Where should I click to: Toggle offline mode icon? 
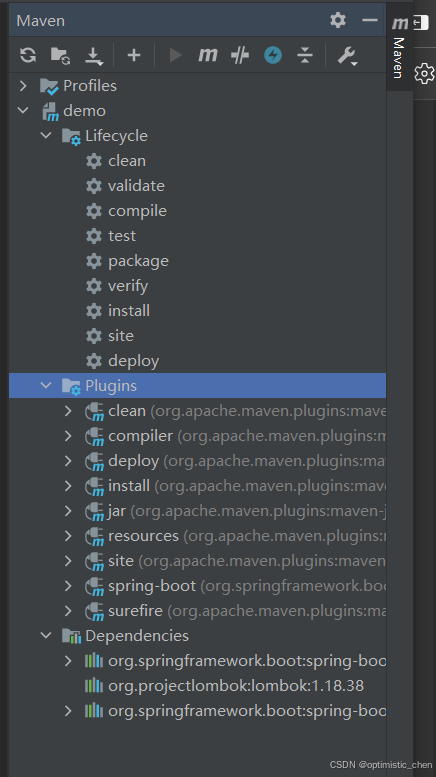click(x=240, y=55)
